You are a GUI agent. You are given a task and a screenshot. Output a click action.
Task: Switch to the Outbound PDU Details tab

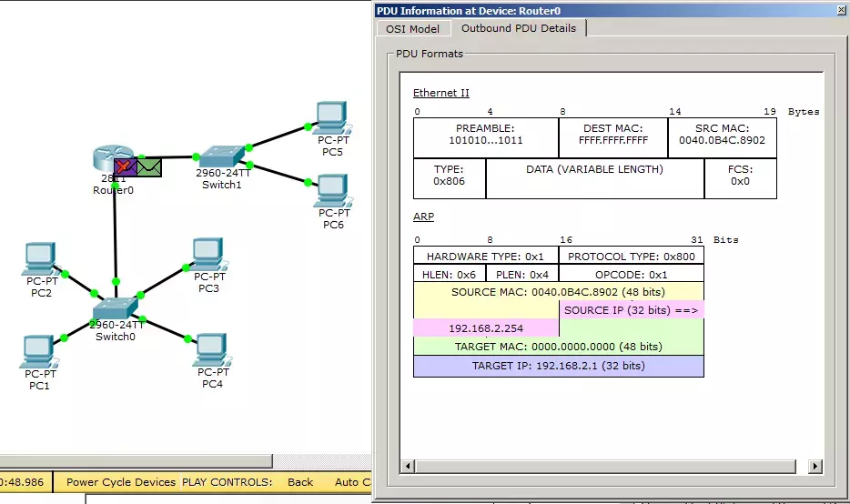[518, 28]
